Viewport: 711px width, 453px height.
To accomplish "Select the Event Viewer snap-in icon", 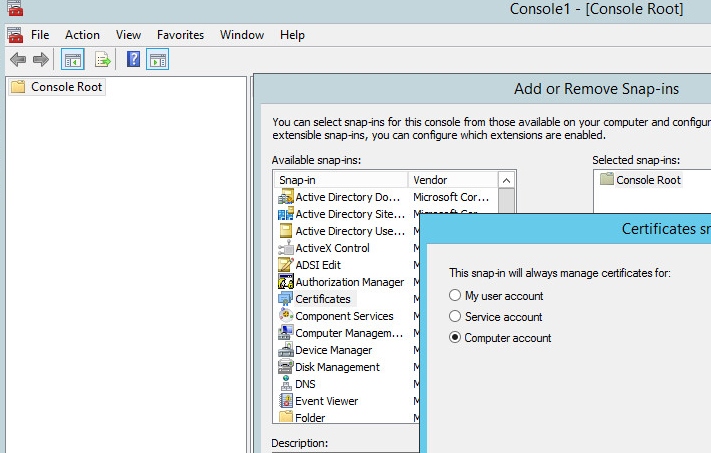I will pyautogui.click(x=286, y=401).
